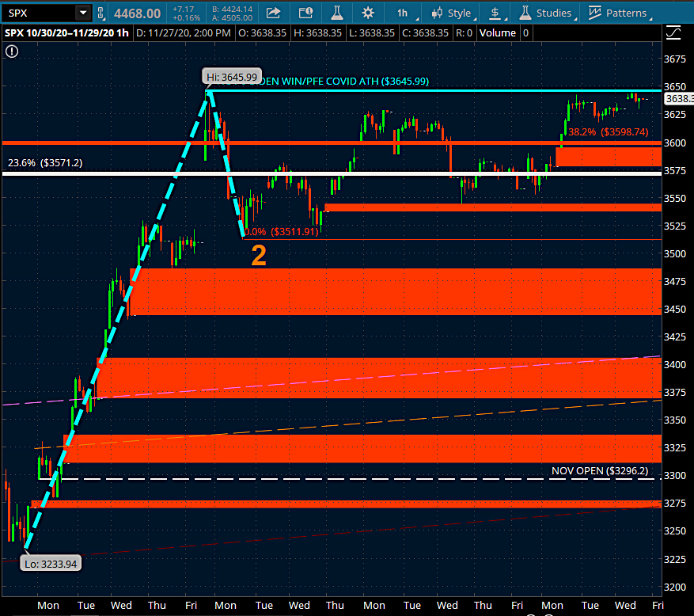Viewport: 694px width, 616px height.
Task: Click the Volume label in header
Action: coord(498,33)
